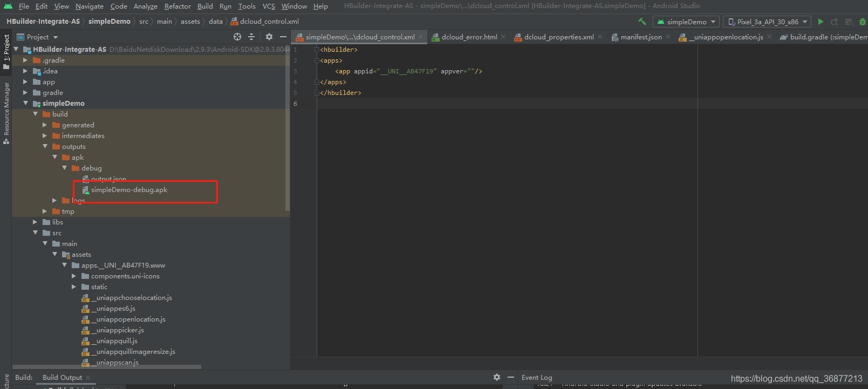Click the Project tree vertical scrollbar
Viewport: 868px width, 389px height.
coord(288,129)
